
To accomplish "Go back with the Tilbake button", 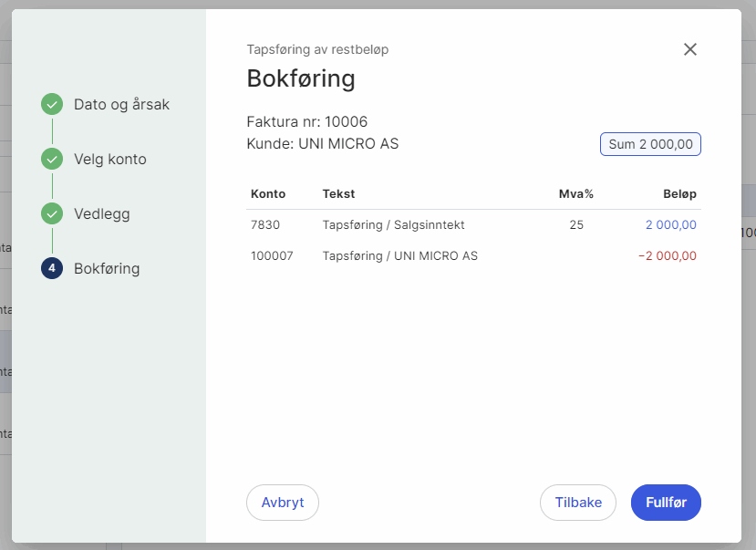I will click(578, 503).
